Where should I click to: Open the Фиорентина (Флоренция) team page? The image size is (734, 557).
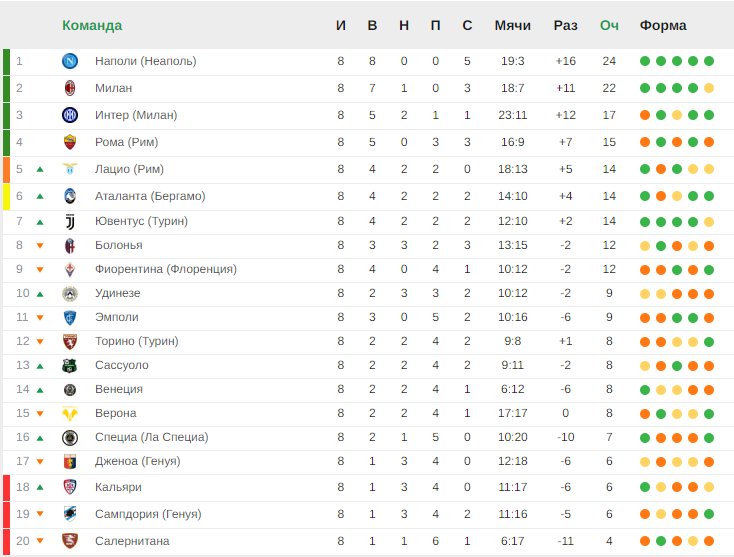(166, 269)
